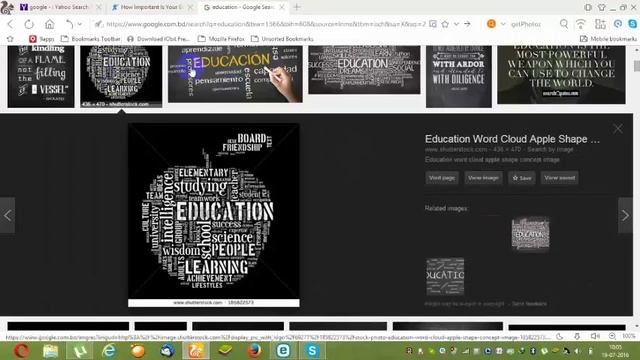Viewport: 640px width, 360px height.
Task: Open Mobile bookmarks
Action: [608, 39]
